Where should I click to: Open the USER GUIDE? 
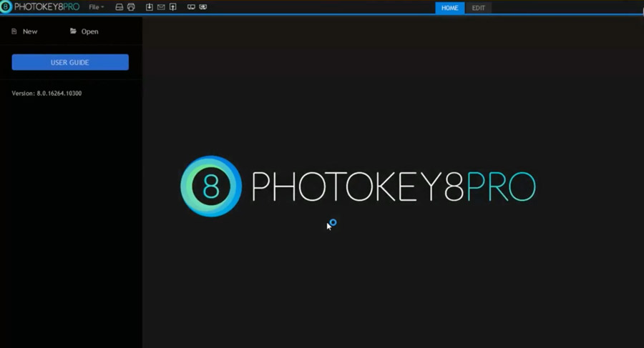(70, 62)
